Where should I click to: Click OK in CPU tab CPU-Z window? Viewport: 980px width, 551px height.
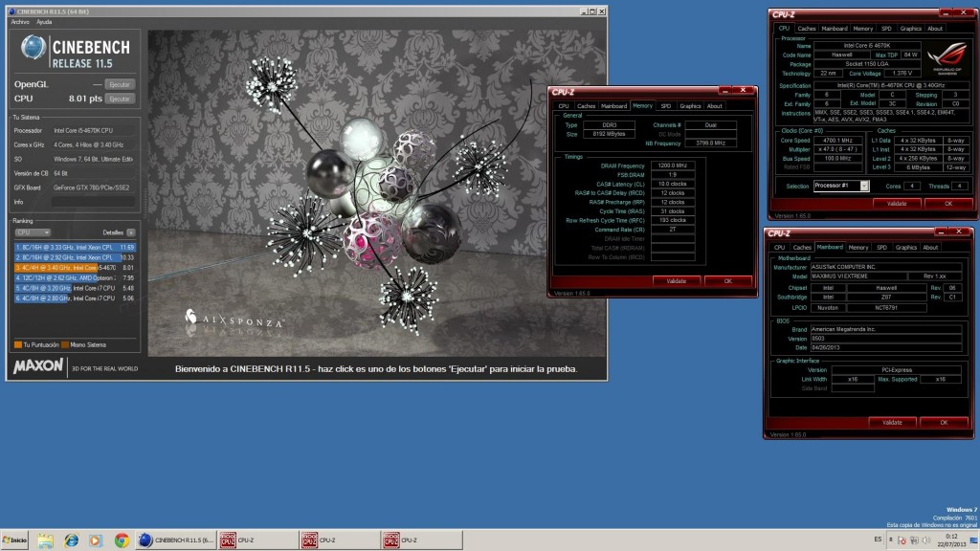pos(948,204)
